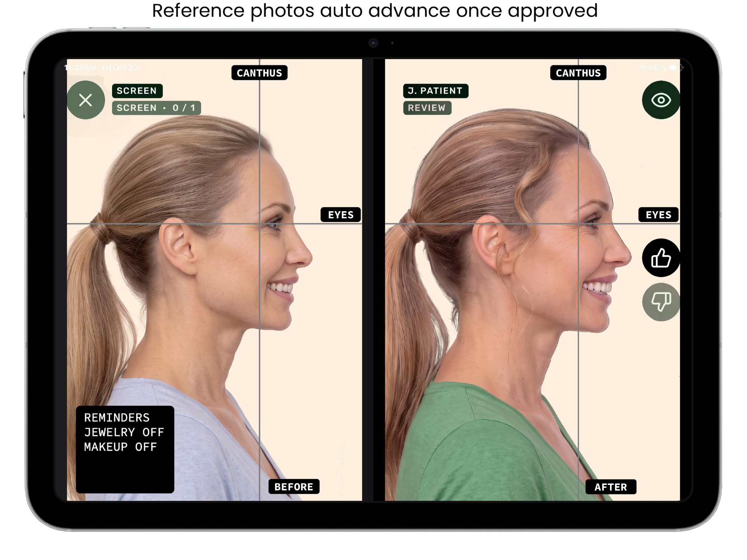Click the CANTHUS label on the before photo

tap(260, 73)
